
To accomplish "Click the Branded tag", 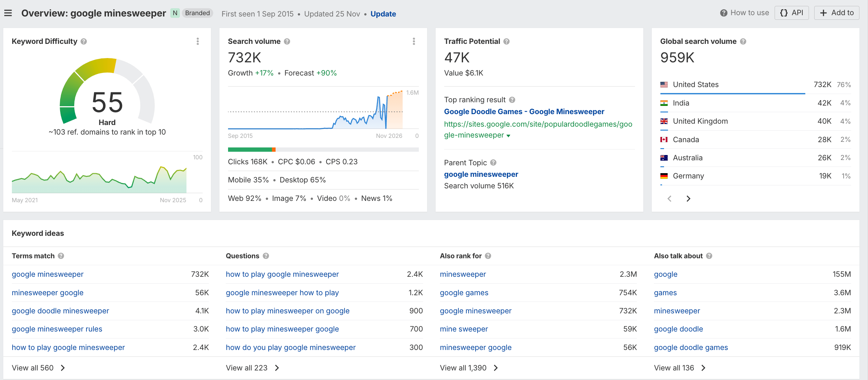I will (x=197, y=13).
